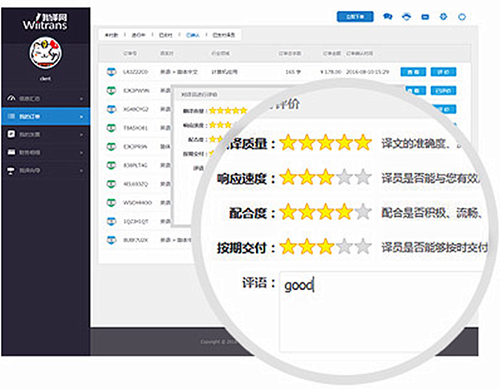Expand the highlighted blue sidebar item arrow
The image size is (500, 389).
82,117
